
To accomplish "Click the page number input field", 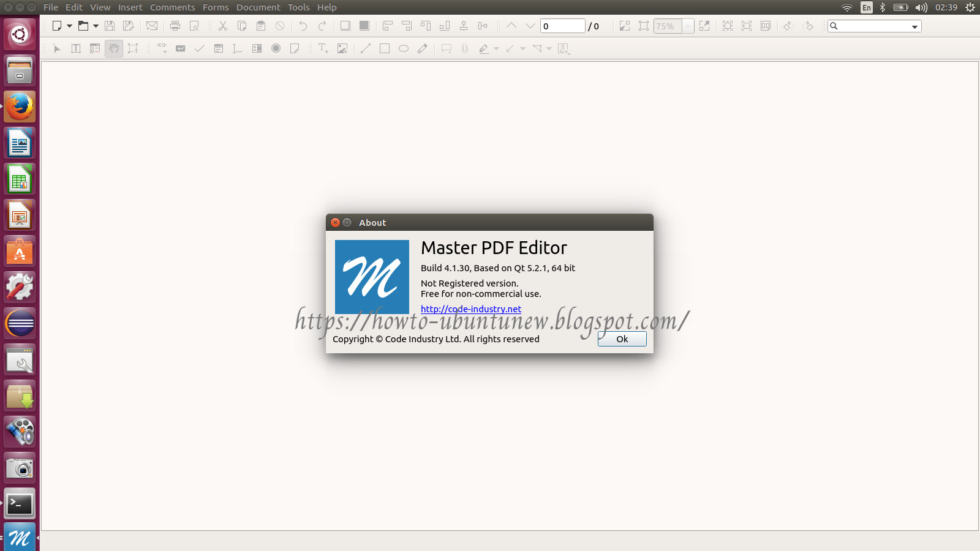I will [x=562, y=26].
